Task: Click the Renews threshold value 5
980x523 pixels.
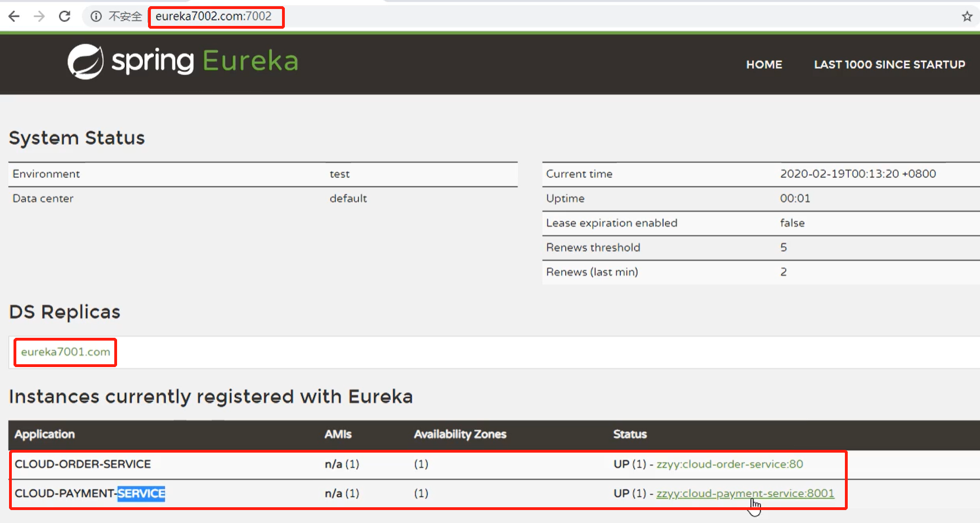Action: tap(784, 247)
